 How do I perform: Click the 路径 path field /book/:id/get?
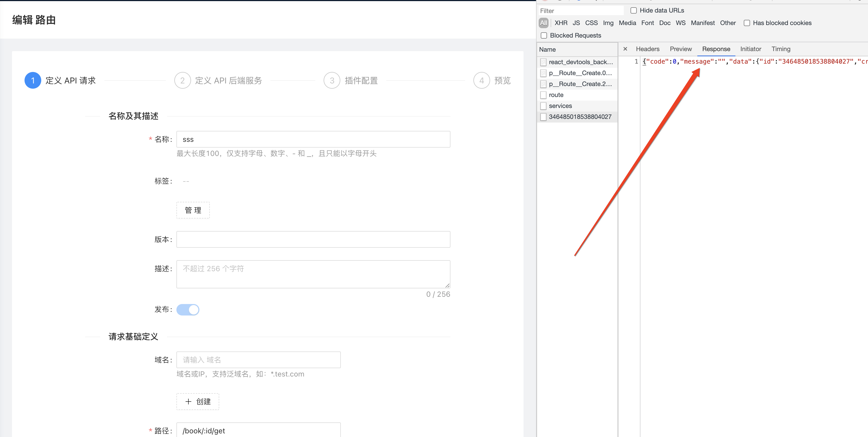(258, 430)
